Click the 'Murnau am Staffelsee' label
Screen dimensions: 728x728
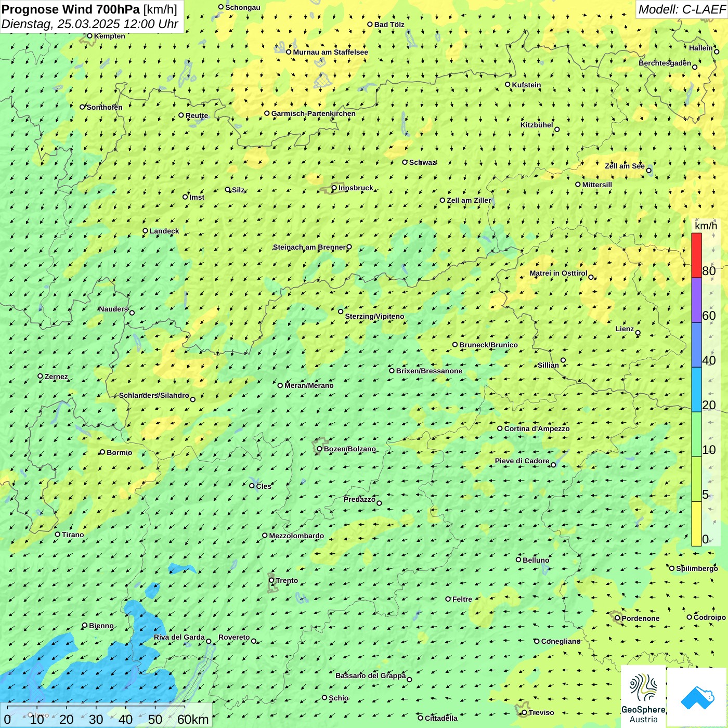click(x=330, y=52)
